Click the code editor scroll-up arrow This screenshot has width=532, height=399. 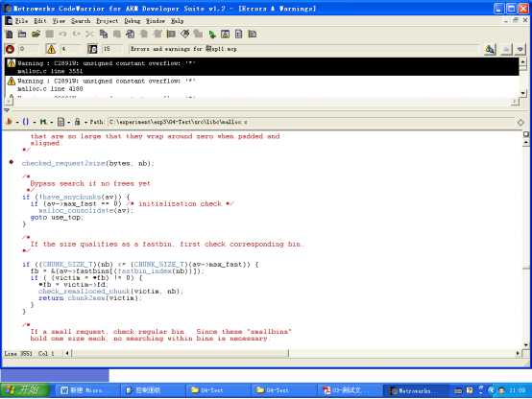tap(526, 143)
